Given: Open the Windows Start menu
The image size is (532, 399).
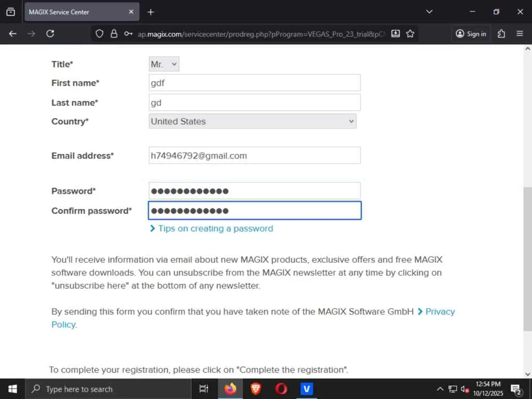Looking at the screenshot, I should point(12,389).
